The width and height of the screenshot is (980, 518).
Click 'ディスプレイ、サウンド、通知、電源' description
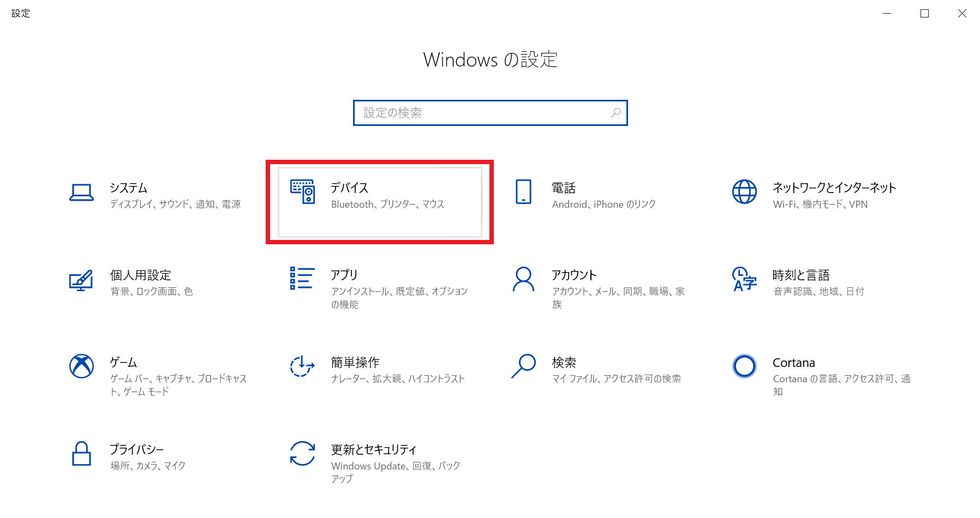[x=175, y=204]
